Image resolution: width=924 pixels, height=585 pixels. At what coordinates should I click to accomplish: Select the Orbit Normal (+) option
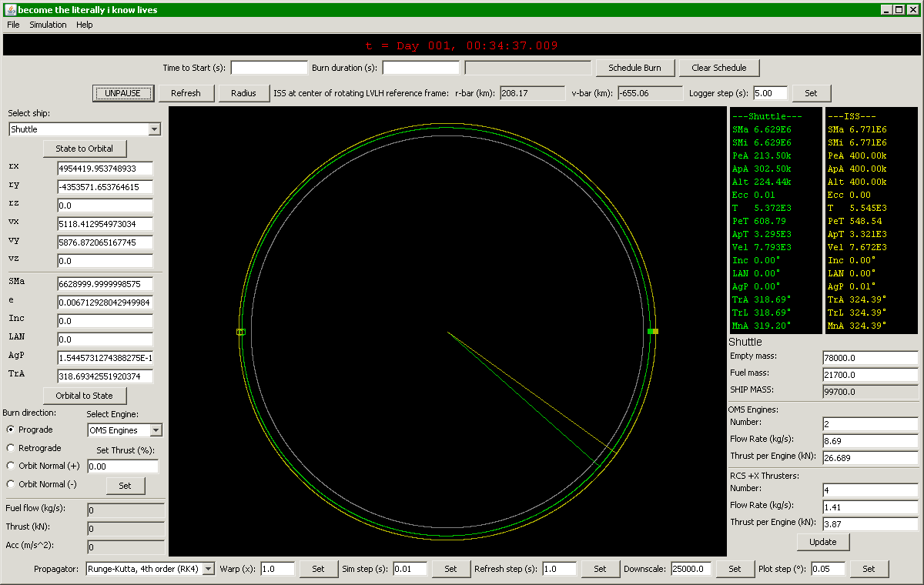tap(11, 466)
